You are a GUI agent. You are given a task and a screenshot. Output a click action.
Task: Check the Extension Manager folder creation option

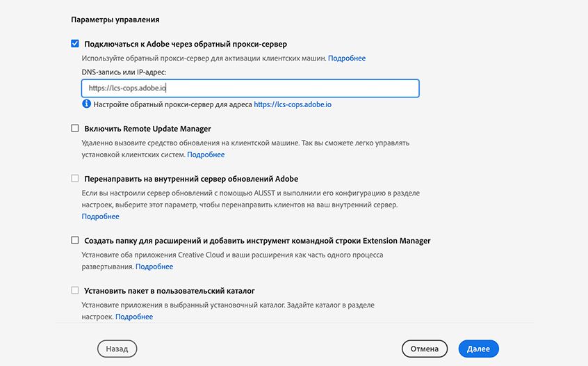coord(75,241)
